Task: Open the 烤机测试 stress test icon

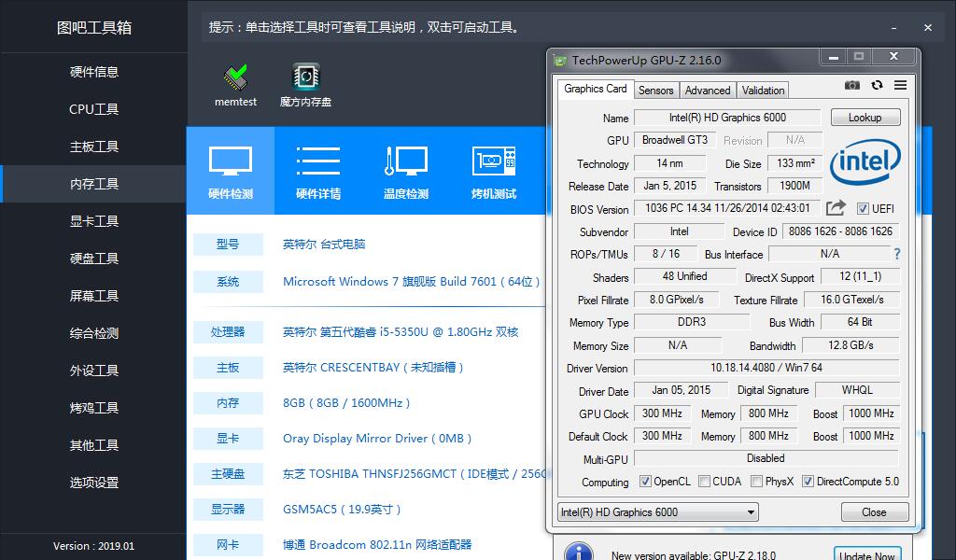Action: pos(494,171)
